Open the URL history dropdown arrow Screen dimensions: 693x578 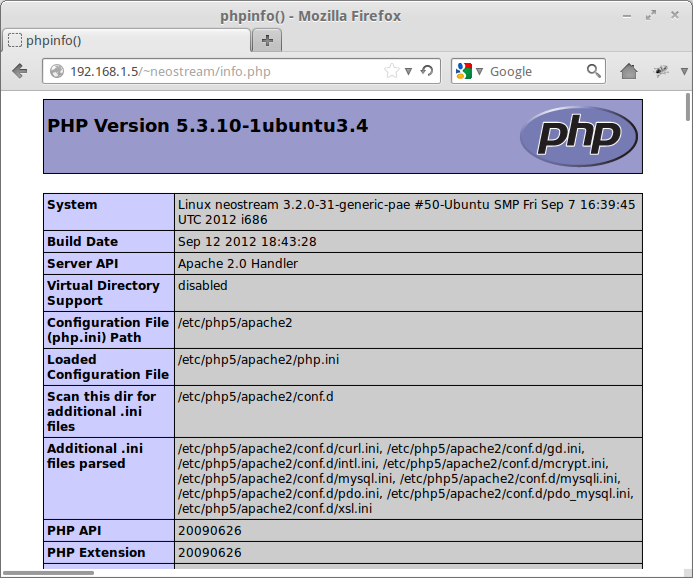point(409,71)
